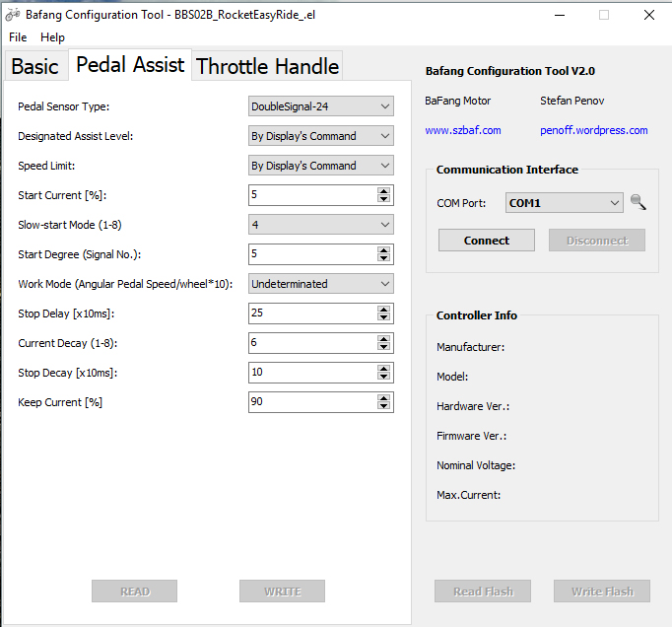The width and height of the screenshot is (672, 627).
Task: Increase the Start Current value with up arrow
Action: [x=383, y=191]
